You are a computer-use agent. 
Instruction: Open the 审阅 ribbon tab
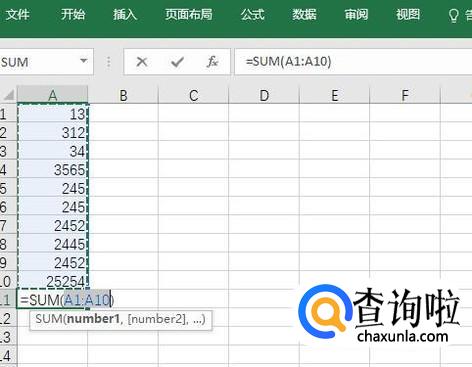pyautogui.click(x=356, y=15)
